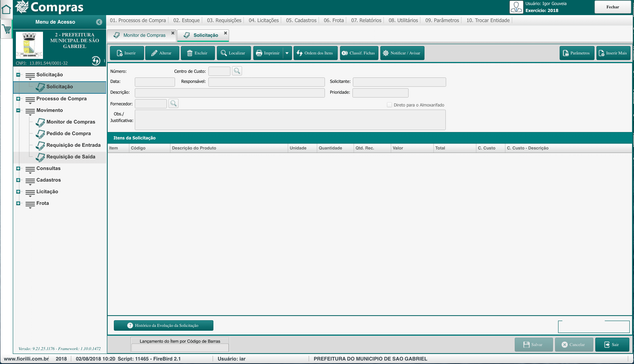Click the home icon in left strip

(6, 9)
